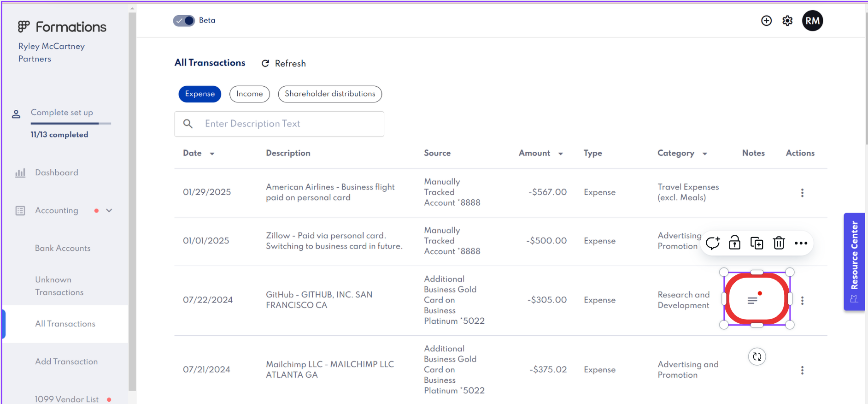Click the -$567.00 amount

click(547, 192)
